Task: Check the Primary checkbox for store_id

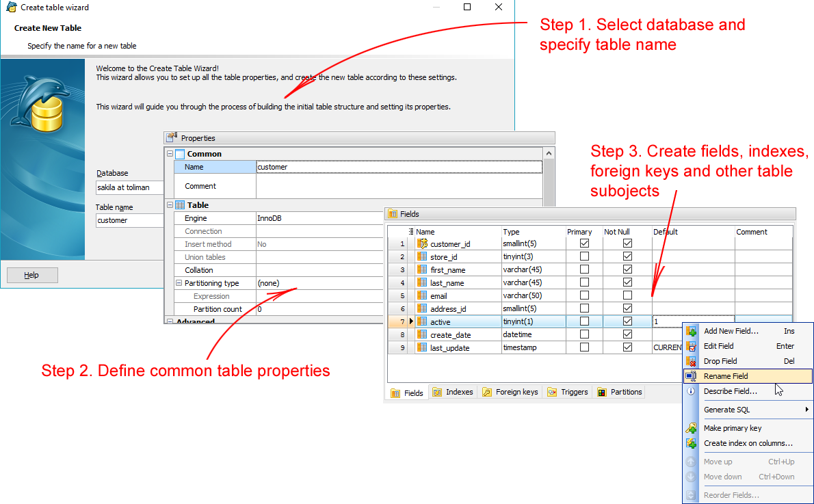Action: [584, 257]
